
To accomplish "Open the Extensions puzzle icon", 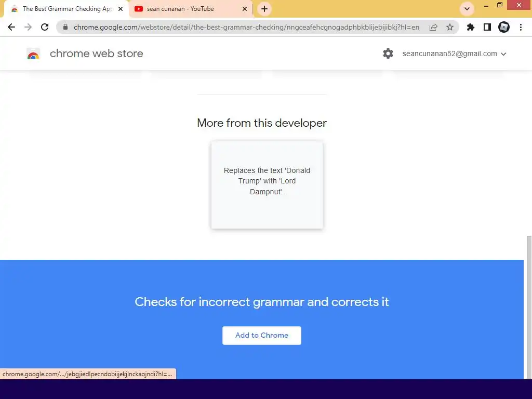I will [471, 27].
